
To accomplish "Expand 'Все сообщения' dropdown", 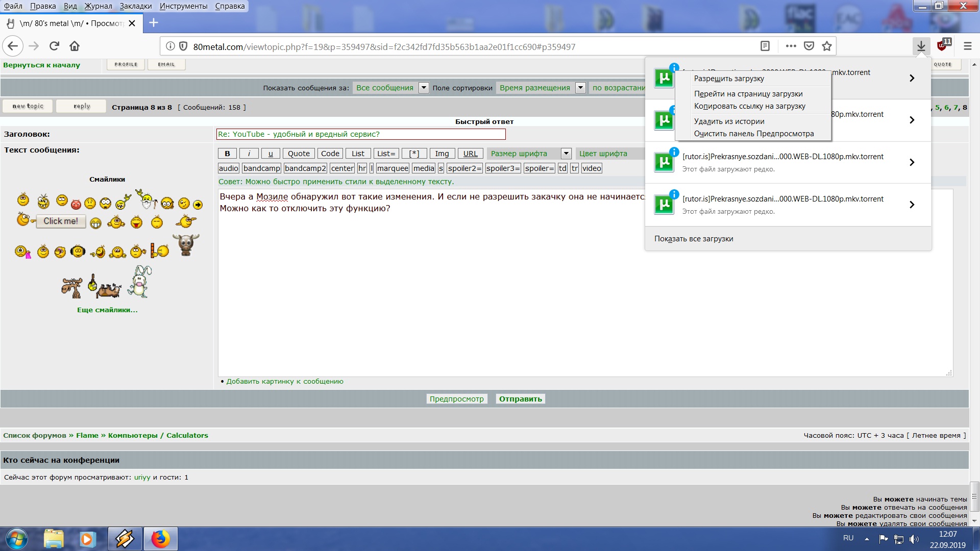I will click(x=424, y=88).
